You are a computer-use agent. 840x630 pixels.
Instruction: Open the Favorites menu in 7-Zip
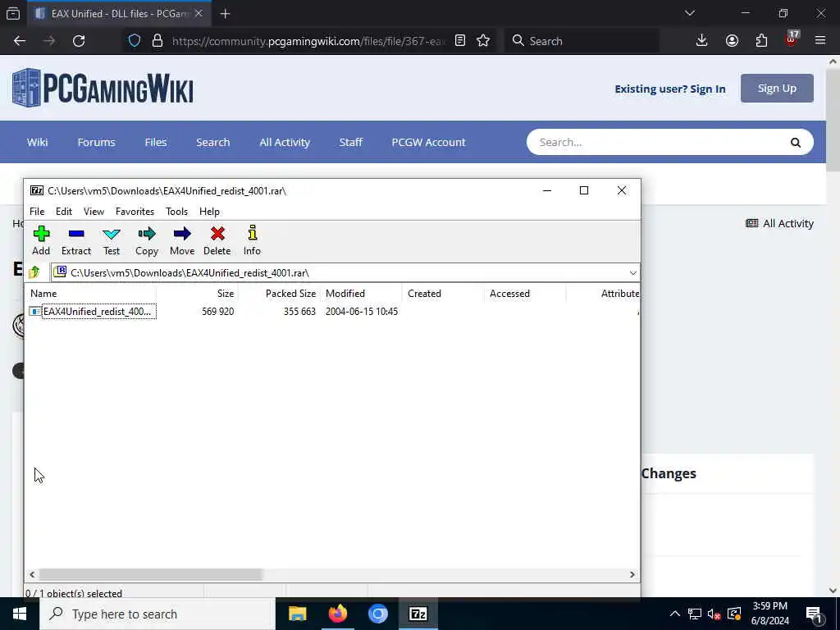click(135, 212)
